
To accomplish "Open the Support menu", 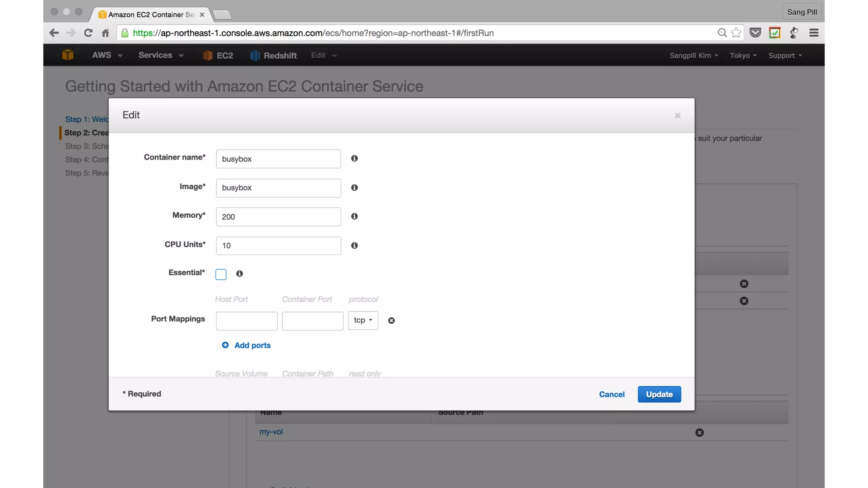I will (x=785, y=55).
